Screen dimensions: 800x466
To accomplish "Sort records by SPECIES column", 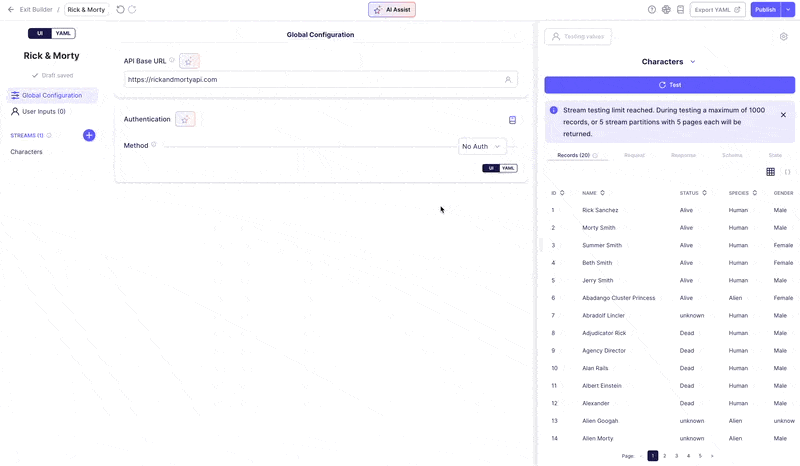I will (x=755, y=193).
